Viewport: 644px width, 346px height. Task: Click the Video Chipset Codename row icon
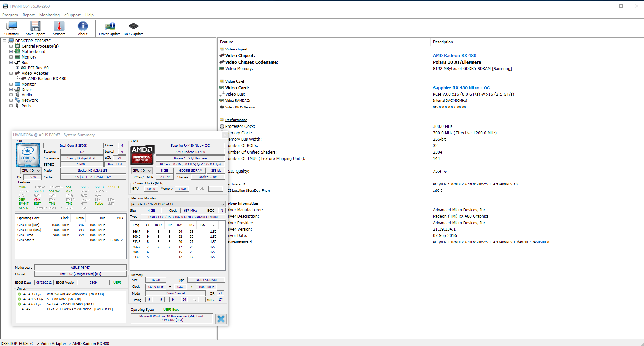(222, 62)
